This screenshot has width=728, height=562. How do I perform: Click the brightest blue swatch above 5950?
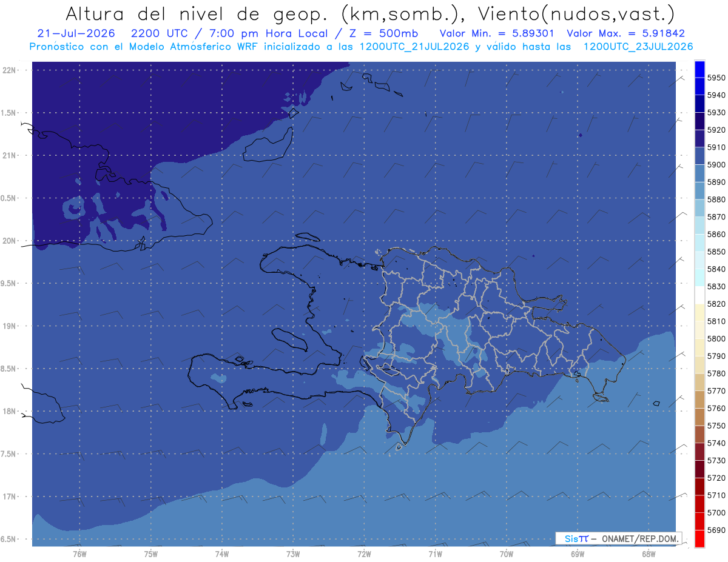699,69
